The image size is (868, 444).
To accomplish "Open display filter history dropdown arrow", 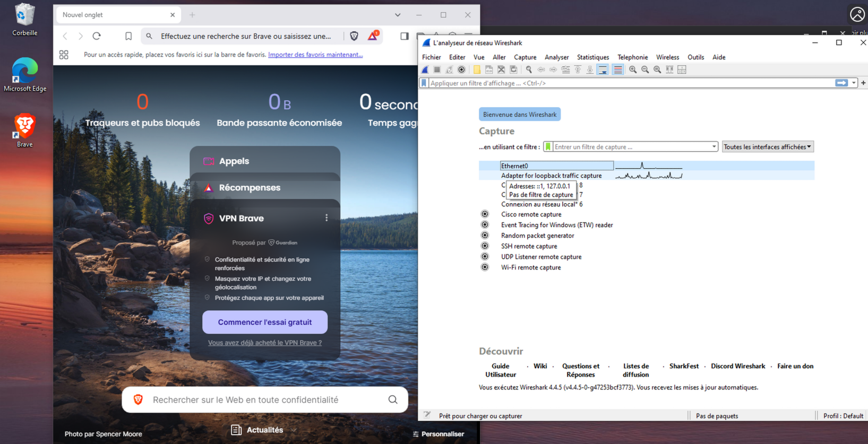I will [x=854, y=83].
